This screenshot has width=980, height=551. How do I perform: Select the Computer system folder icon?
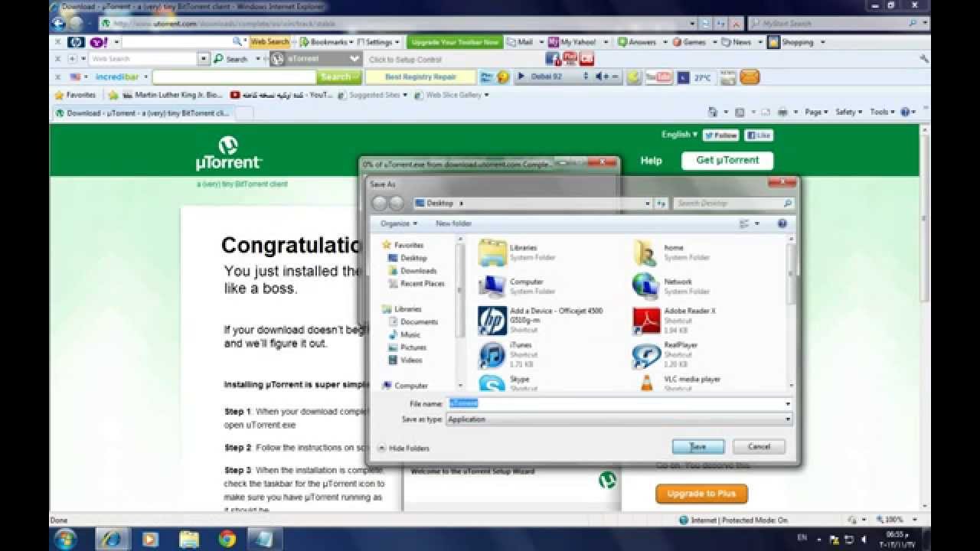point(492,286)
